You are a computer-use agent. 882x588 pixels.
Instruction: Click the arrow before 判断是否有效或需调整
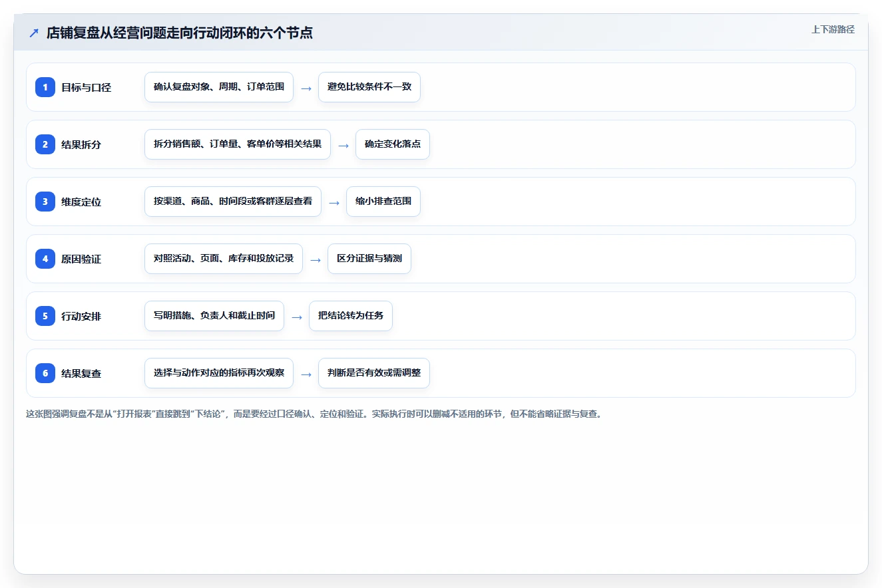click(x=306, y=374)
